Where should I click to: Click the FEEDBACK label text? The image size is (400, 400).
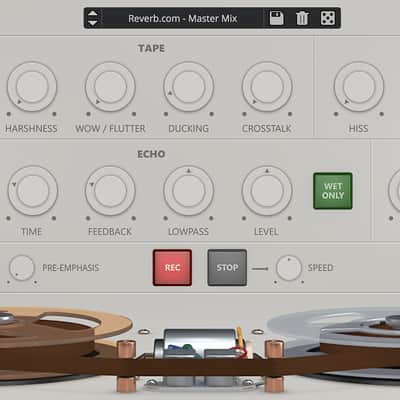click(x=110, y=232)
